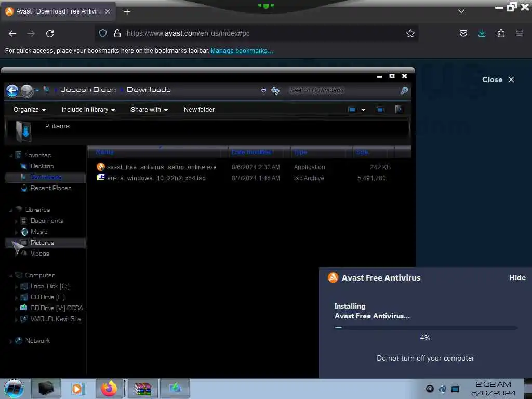Viewport: 532px width, 399px height.
Task: Open Firefox extensions puzzle icon
Action: point(501,33)
